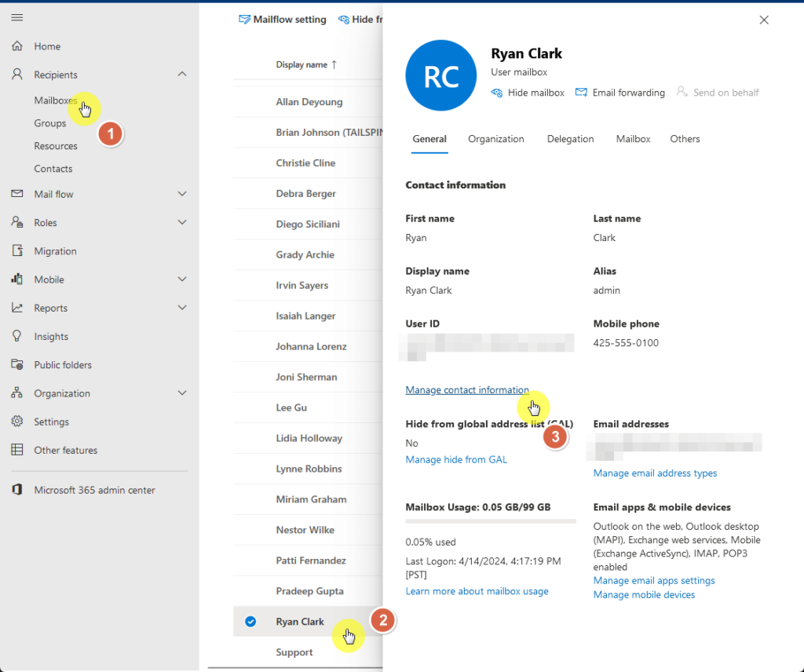Click the Migration icon in sidebar
Viewport: 804px width, 672px height.
[17, 250]
